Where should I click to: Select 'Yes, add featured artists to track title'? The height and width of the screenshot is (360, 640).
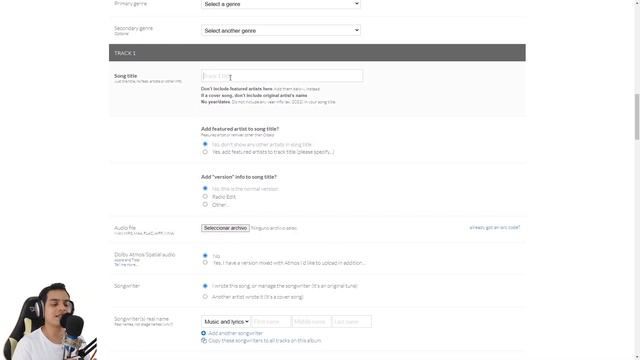pyautogui.click(x=205, y=152)
